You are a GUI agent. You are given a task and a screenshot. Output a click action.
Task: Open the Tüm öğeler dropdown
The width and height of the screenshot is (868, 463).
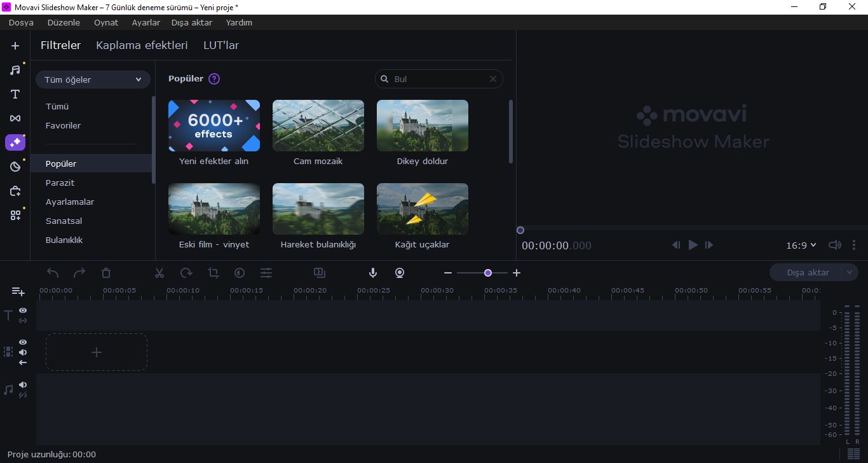pos(93,79)
